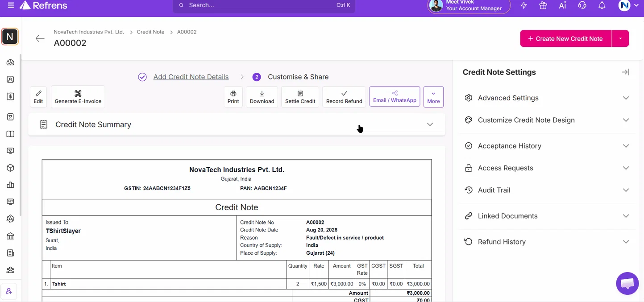Click the Refrens logo
Screen dimensions: 644x302
pyautogui.click(x=43, y=5)
